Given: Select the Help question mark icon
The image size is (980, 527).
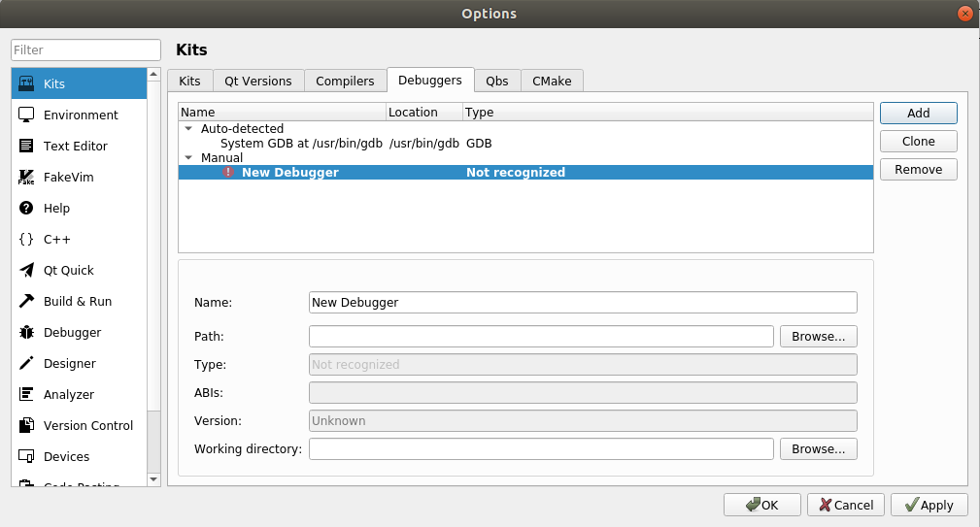Looking at the screenshot, I should (27, 208).
